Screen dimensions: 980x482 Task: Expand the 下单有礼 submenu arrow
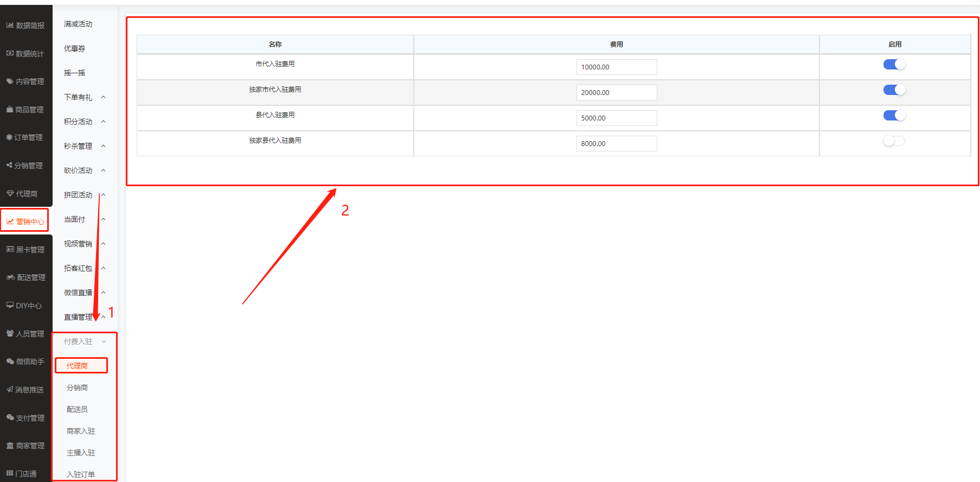[104, 97]
